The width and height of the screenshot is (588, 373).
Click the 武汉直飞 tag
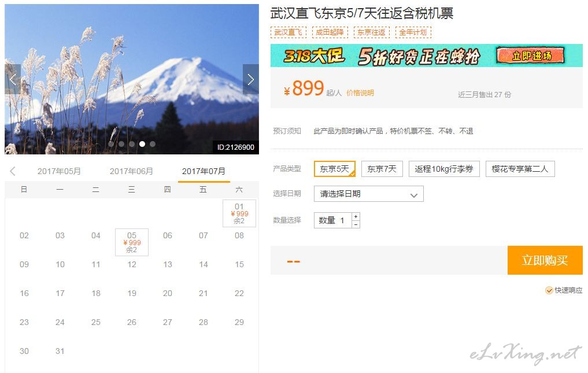[288, 32]
